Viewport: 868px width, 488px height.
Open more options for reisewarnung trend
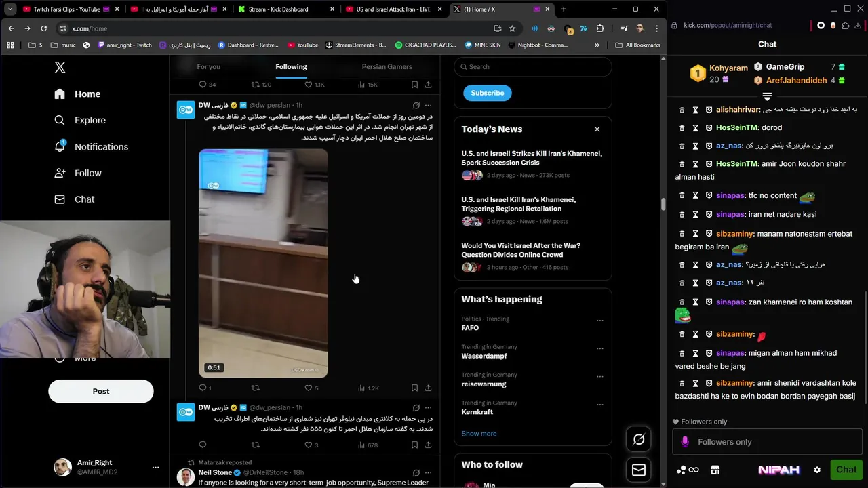[x=599, y=377]
